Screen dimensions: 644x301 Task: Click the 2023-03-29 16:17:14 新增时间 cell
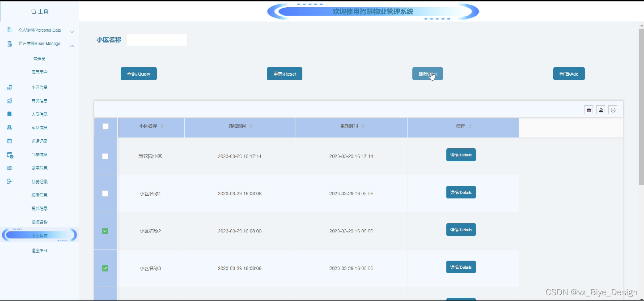click(x=240, y=156)
